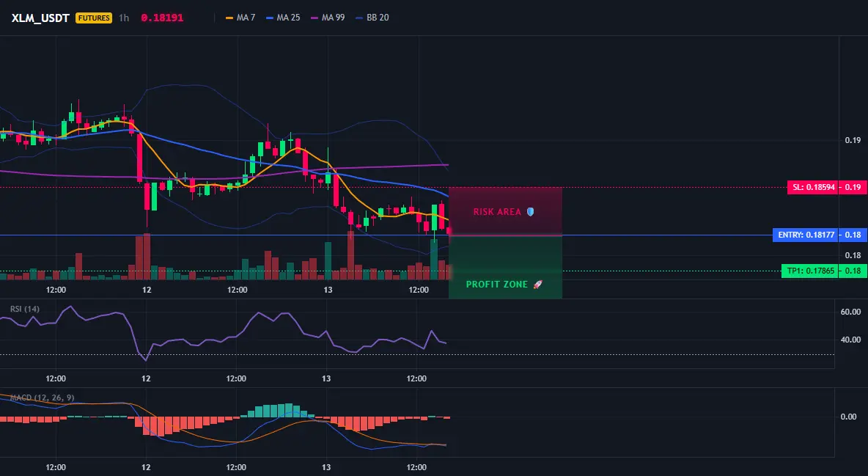Click the current price 0.18191
The image size is (868, 476).
tap(162, 18)
